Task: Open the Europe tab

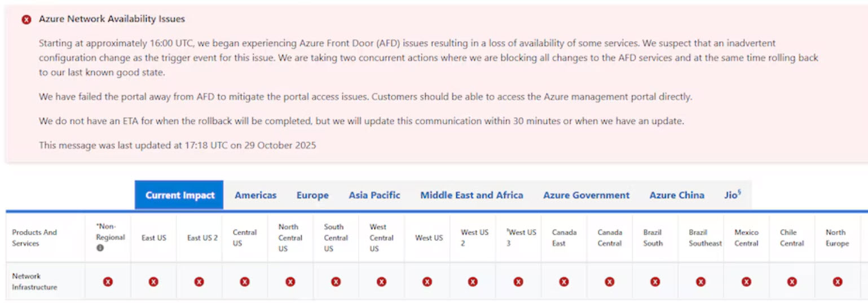Action: click(312, 195)
